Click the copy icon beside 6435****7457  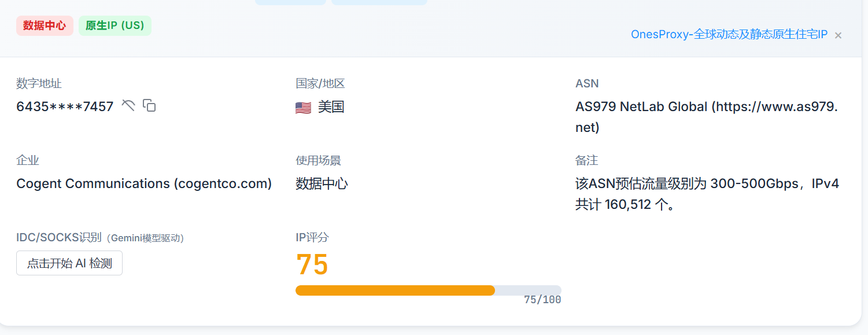[149, 106]
